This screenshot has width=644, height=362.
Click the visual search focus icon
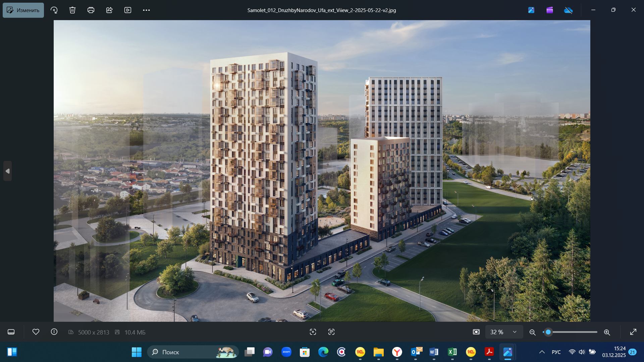tap(313, 332)
